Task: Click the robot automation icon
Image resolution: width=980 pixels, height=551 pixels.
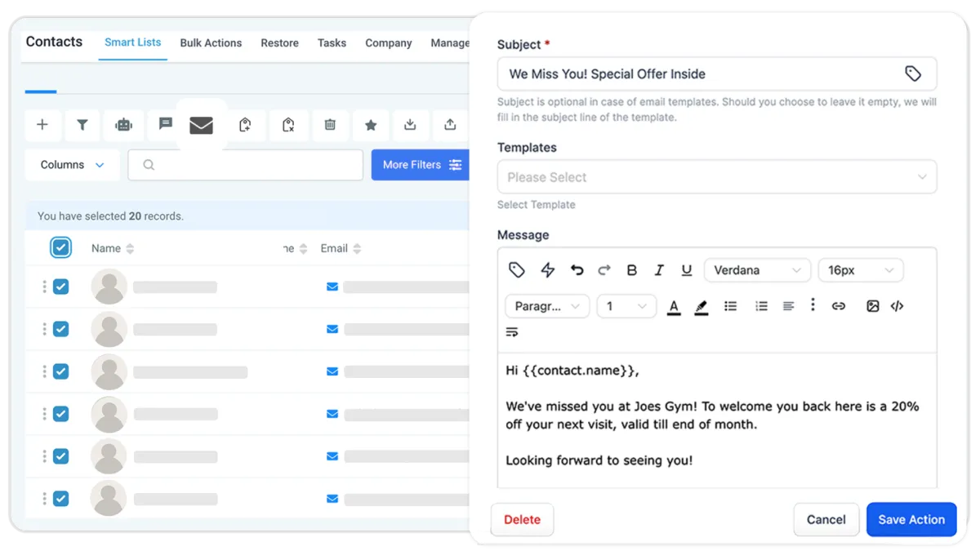Action: click(x=123, y=125)
